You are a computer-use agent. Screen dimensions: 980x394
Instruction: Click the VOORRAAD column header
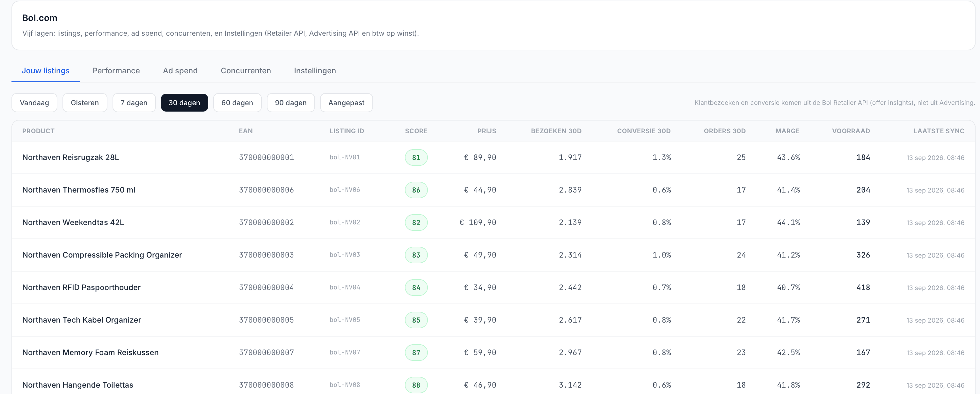tap(851, 131)
